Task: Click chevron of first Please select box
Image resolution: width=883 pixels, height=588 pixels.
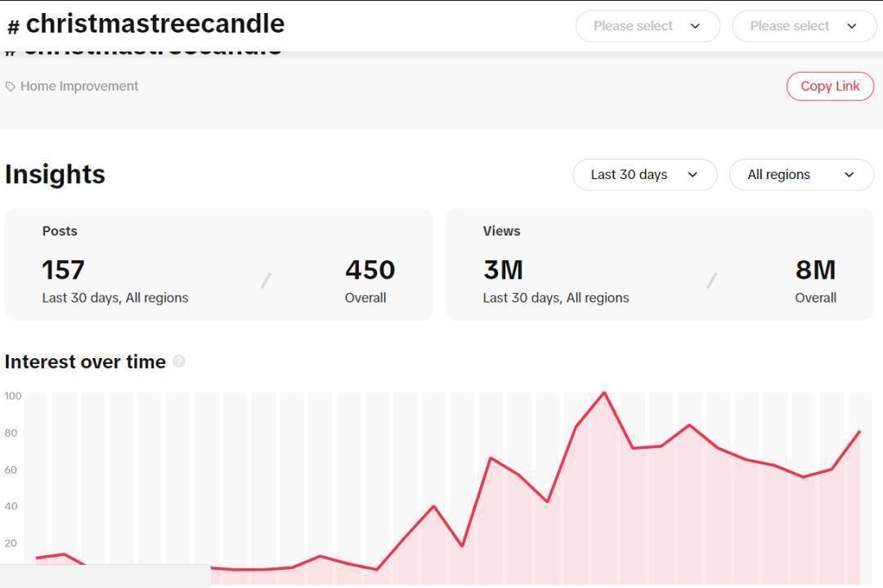Action: coord(695,26)
